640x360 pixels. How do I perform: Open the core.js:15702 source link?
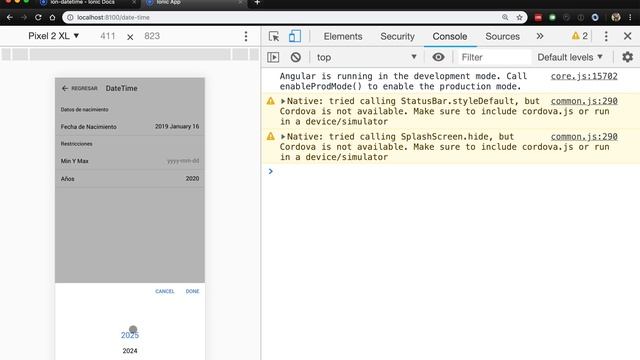[584, 76]
